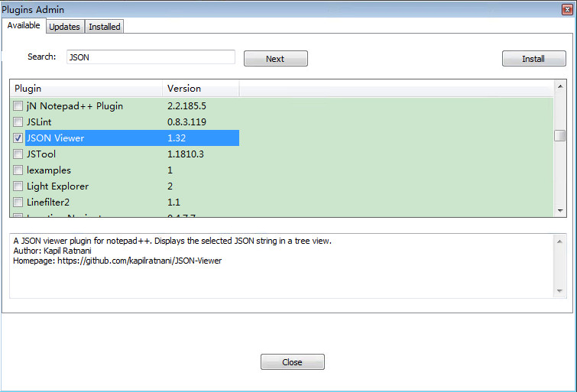The image size is (577, 392).
Task: Click version 1.1810.3 cell
Action: coord(186,154)
